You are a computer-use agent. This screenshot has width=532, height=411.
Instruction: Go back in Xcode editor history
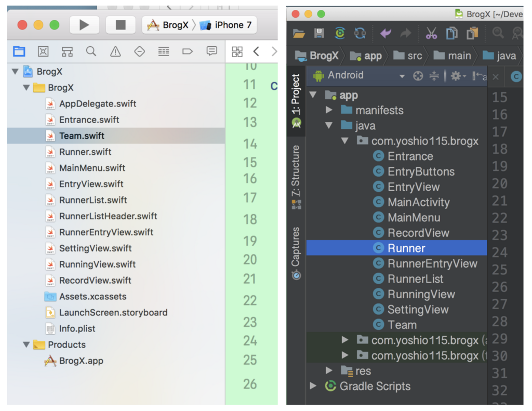[x=256, y=51]
